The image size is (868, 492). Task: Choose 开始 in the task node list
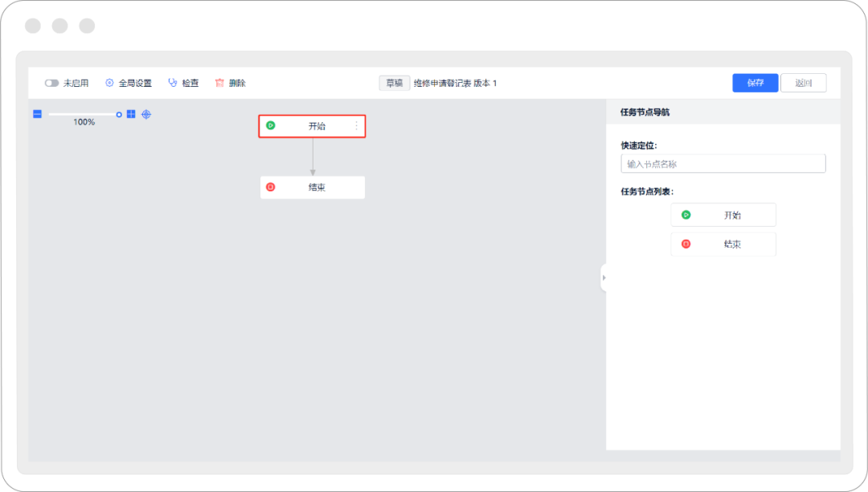coord(723,215)
